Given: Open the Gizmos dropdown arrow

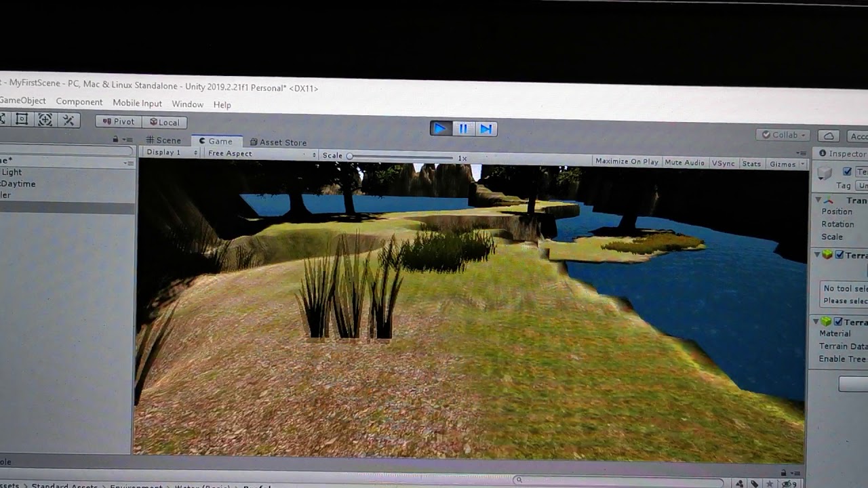Looking at the screenshot, I should coord(803,165).
